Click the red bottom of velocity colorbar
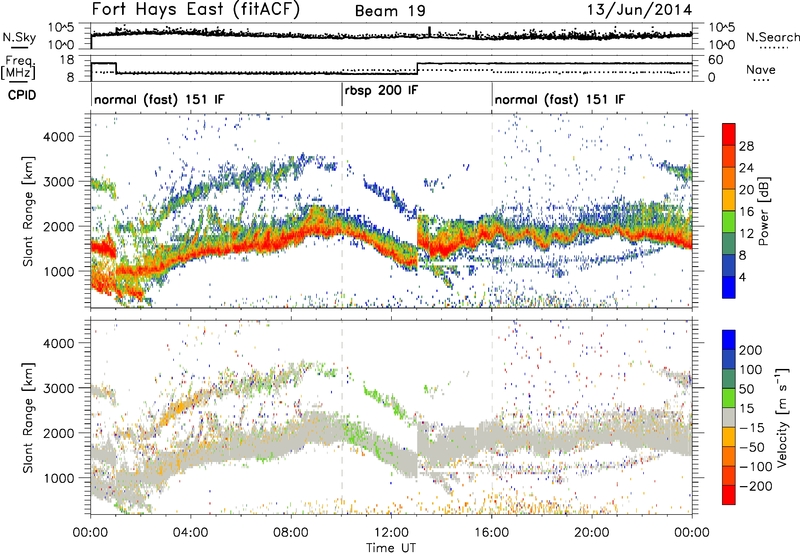 [729, 495]
